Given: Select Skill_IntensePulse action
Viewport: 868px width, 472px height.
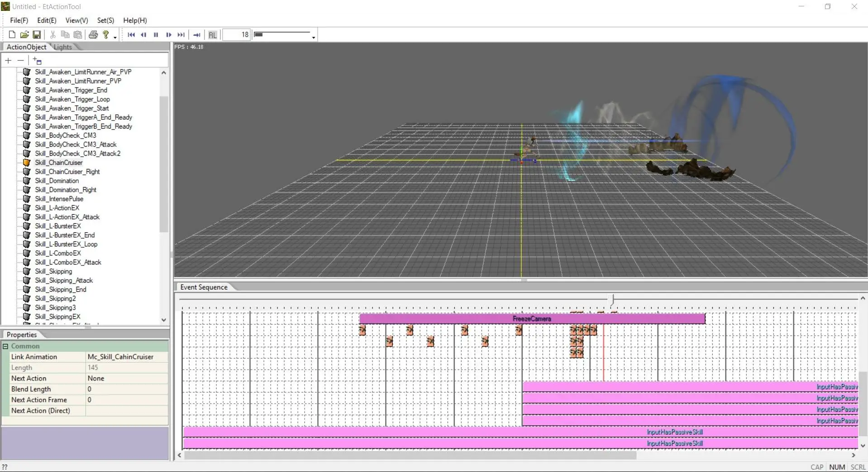Looking at the screenshot, I should (59, 199).
